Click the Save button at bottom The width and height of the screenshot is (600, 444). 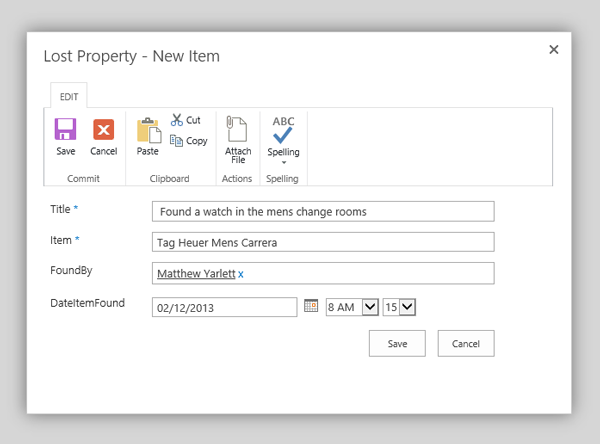coord(397,344)
